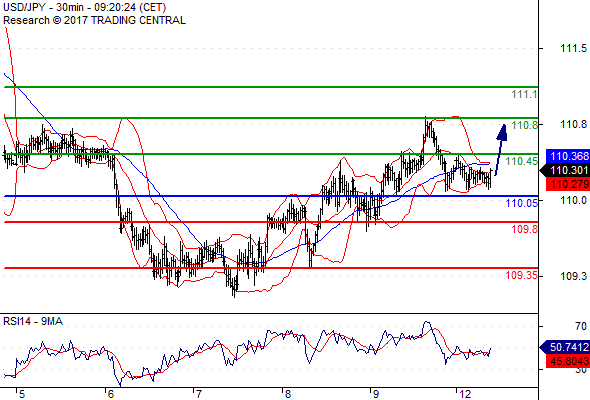
Task: Select the red 109.35 support label
Action: (x=522, y=275)
